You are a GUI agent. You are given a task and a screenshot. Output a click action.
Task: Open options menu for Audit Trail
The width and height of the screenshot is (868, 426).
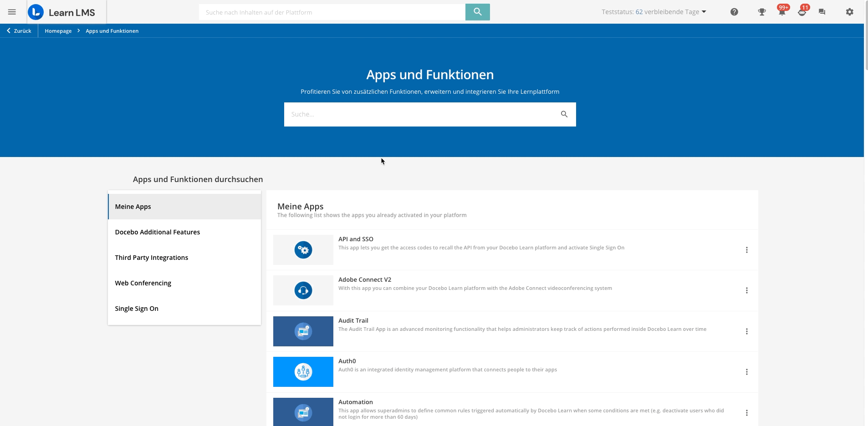pyautogui.click(x=746, y=331)
